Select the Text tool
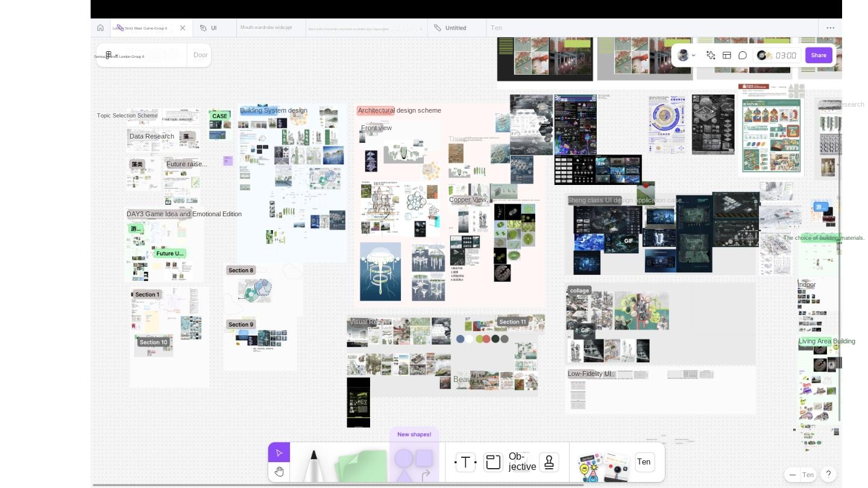The width and height of the screenshot is (868, 488). [x=465, y=462]
